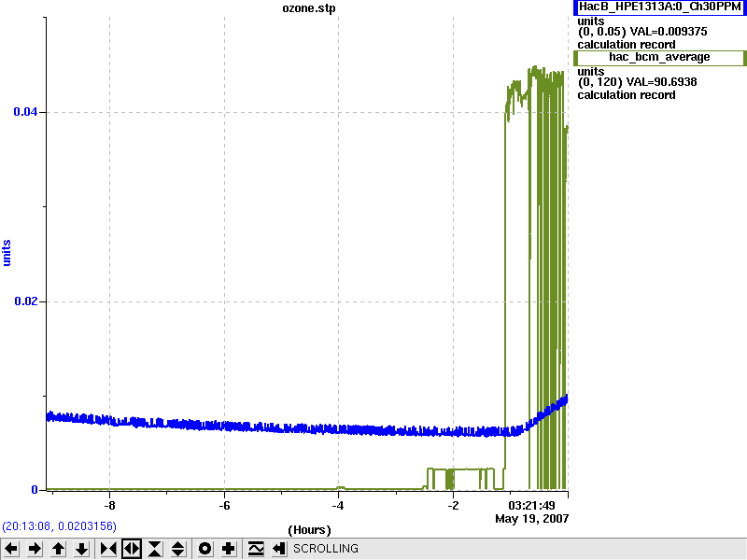
Task: Click the plus button in toolbar
Action: tap(228, 549)
